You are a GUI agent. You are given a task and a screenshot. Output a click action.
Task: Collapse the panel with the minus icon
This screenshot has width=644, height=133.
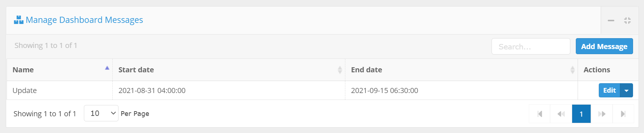click(x=611, y=21)
